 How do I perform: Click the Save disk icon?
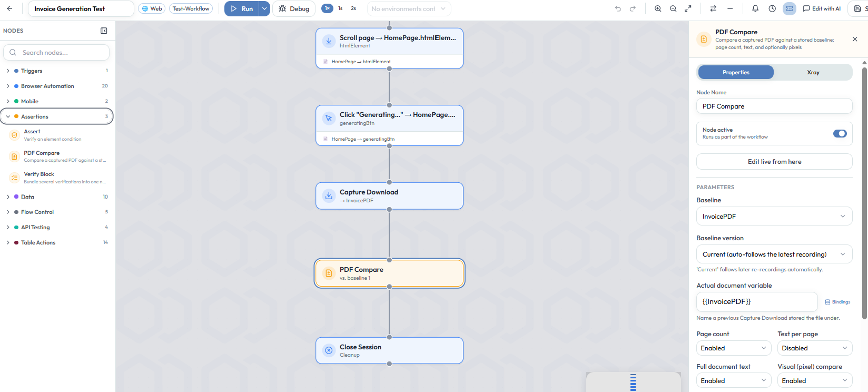857,8
